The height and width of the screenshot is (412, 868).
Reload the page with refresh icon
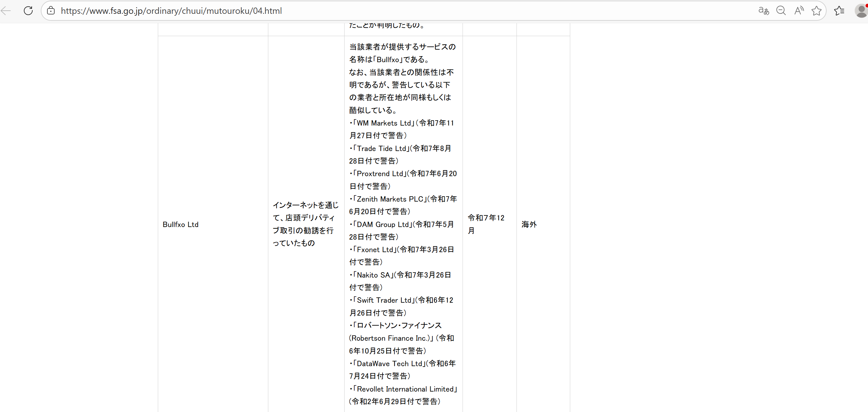pyautogui.click(x=28, y=11)
